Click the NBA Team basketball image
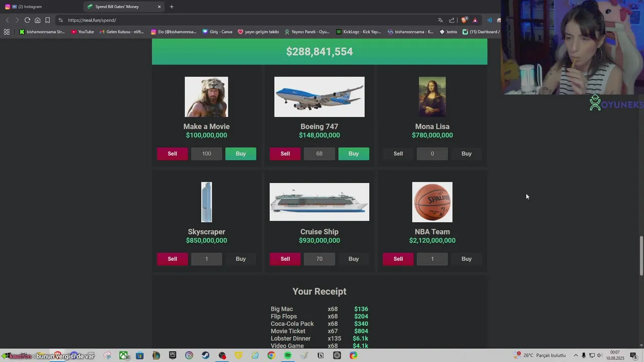Viewport: 644px width, 362px height. 432,202
